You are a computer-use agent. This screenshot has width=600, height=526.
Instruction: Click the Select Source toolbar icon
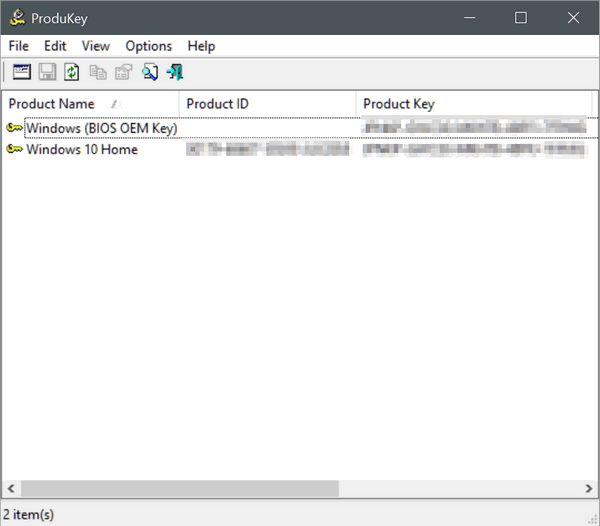point(22,72)
